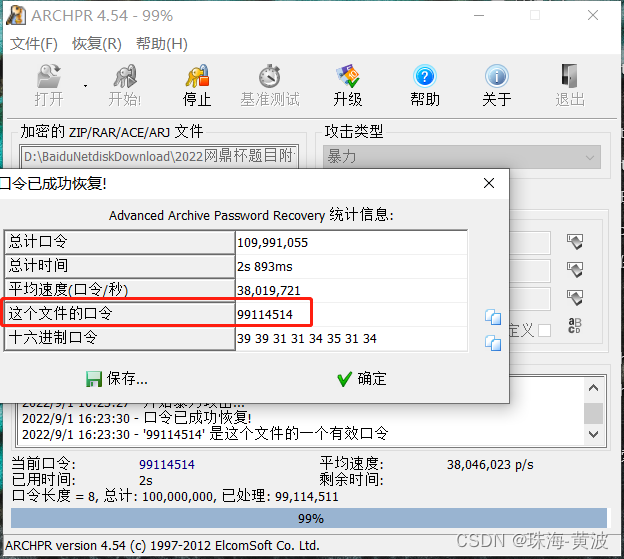Click average speed value 38,019,721
Image resolution: width=624 pixels, height=559 pixels.
pos(351,290)
